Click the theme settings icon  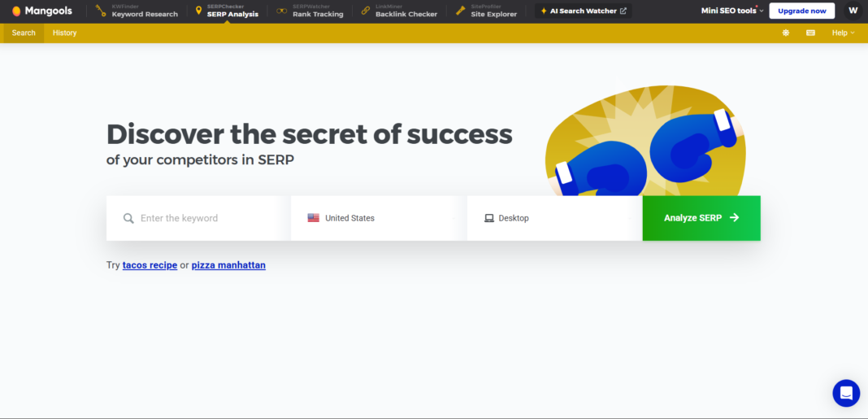(786, 33)
